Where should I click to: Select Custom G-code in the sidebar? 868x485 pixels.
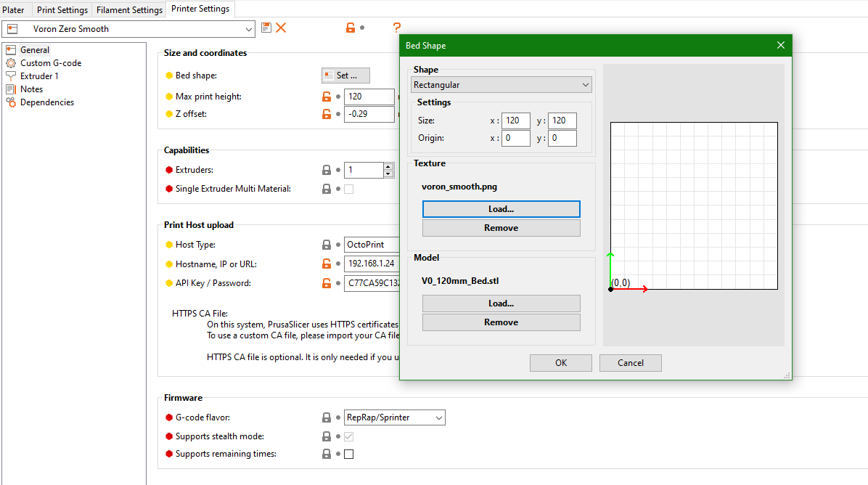[x=50, y=63]
